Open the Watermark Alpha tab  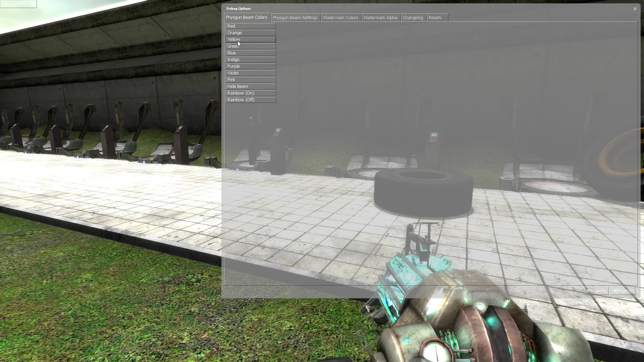(x=381, y=18)
